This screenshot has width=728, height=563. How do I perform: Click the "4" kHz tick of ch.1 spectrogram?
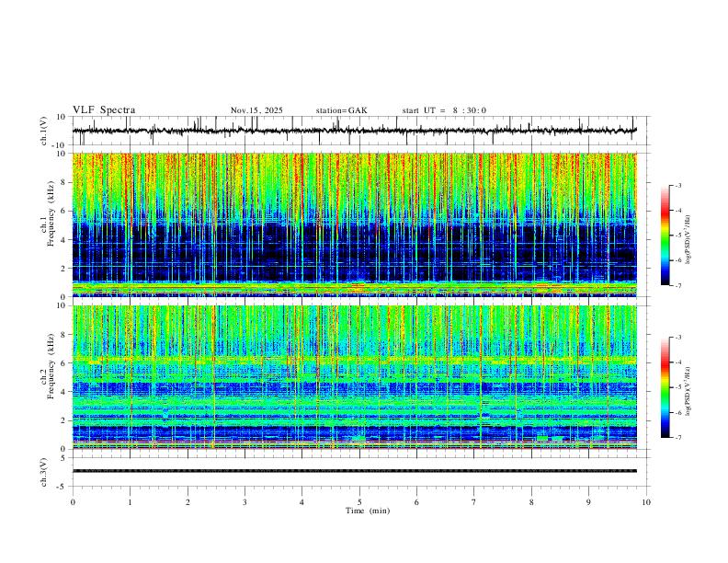coord(64,240)
